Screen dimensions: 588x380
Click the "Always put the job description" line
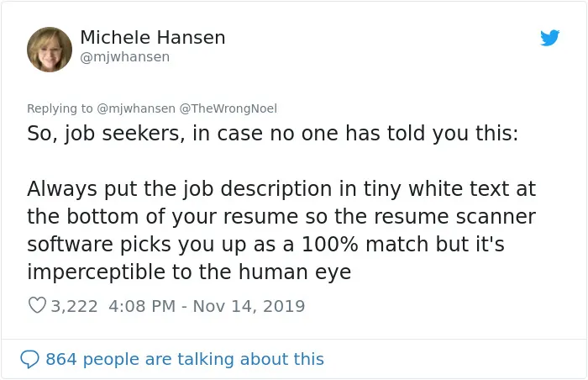point(281,188)
